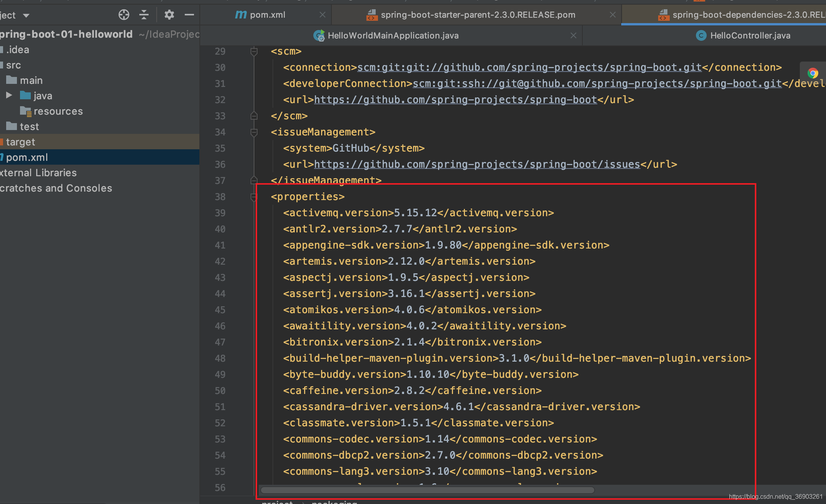
Task: Open HelloWorldMainApplication.java tab
Action: click(393, 36)
